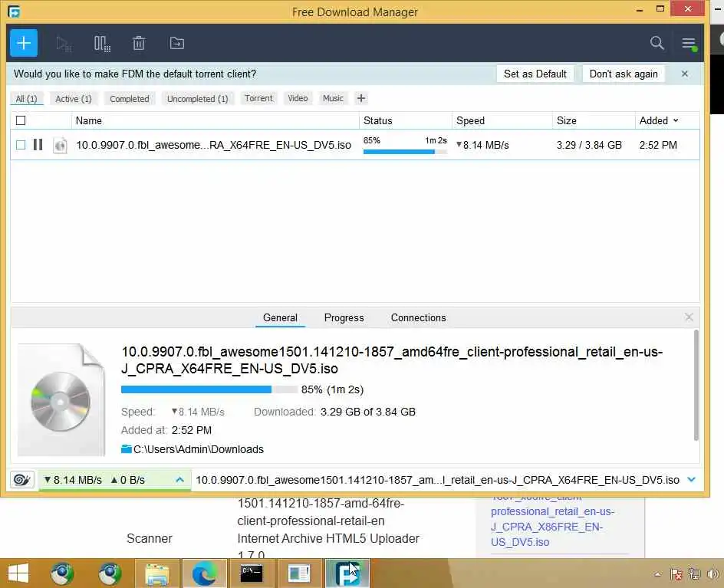
Task: Click the row's 85% progress bar
Action: 405,152
